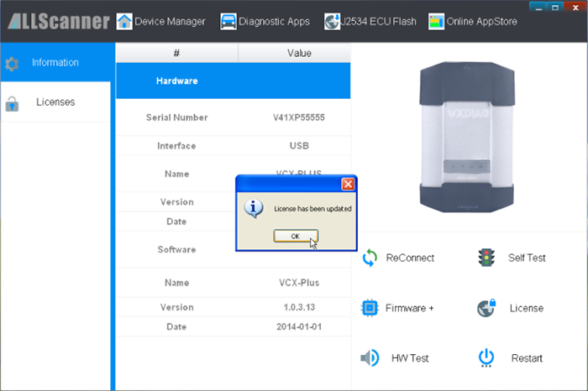
Task: Click software date value 2014-01-01
Action: click(x=299, y=326)
